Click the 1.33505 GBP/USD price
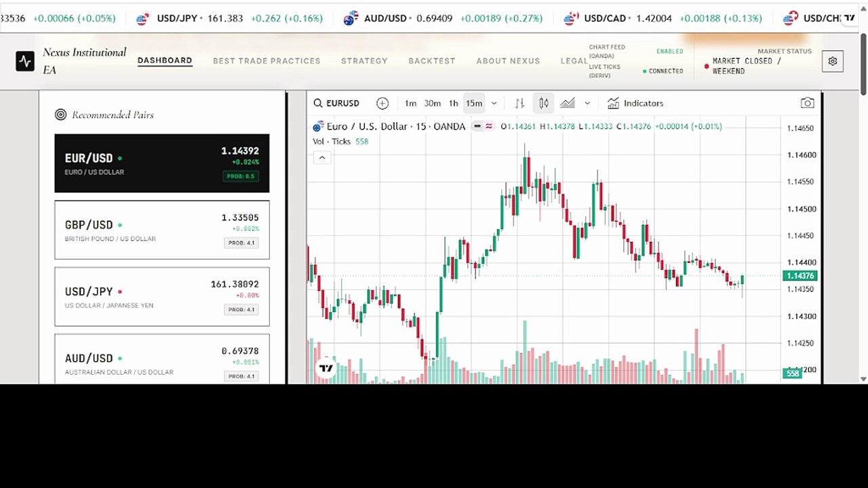This screenshot has height=488, width=868. tap(240, 218)
